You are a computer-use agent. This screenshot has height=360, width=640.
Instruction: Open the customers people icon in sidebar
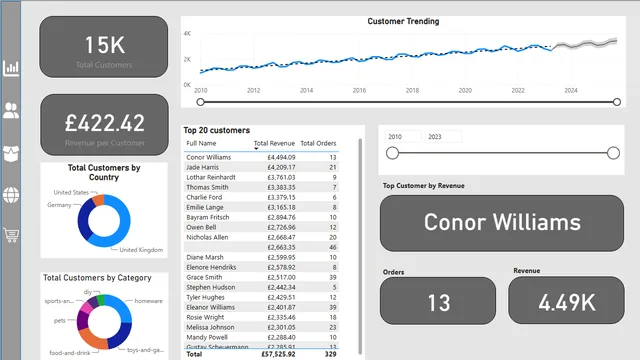click(11, 111)
